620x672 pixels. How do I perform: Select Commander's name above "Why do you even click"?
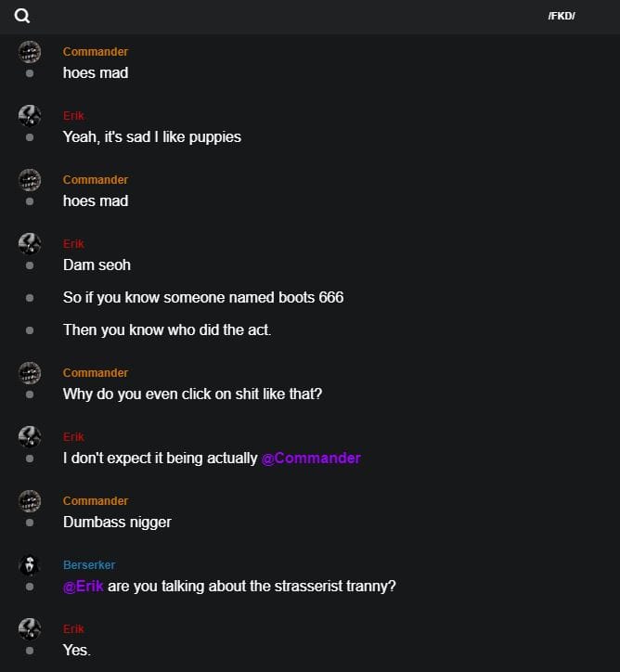click(x=96, y=372)
